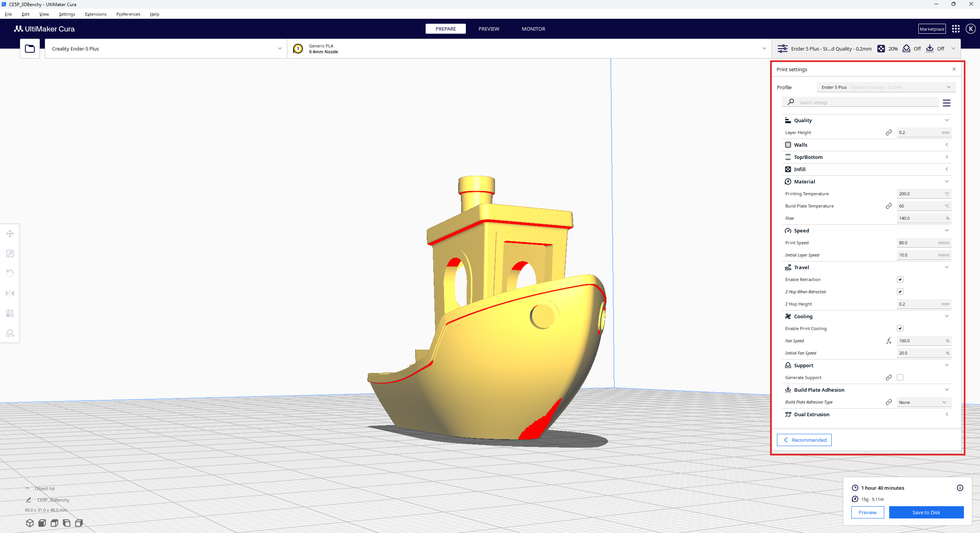
Task: Click the print time info icon
Action: (960, 488)
